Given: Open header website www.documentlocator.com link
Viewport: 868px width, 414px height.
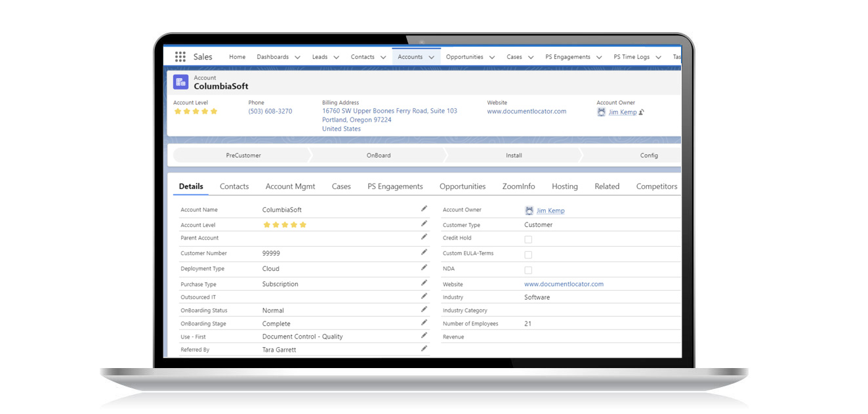Looking at the screenshot, I should coord(527,112).
